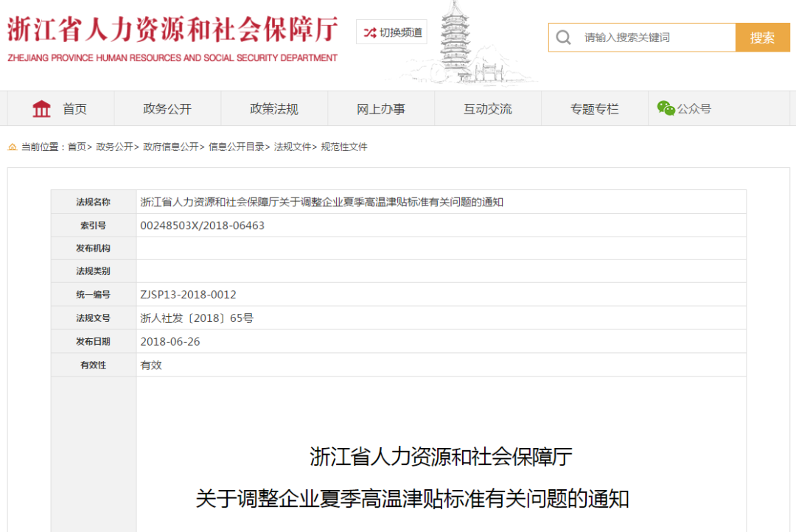Image resolution: width=796 pixels, height=532 pixels.
Task: Switch to the 网上办事 section
Action: 381,108
